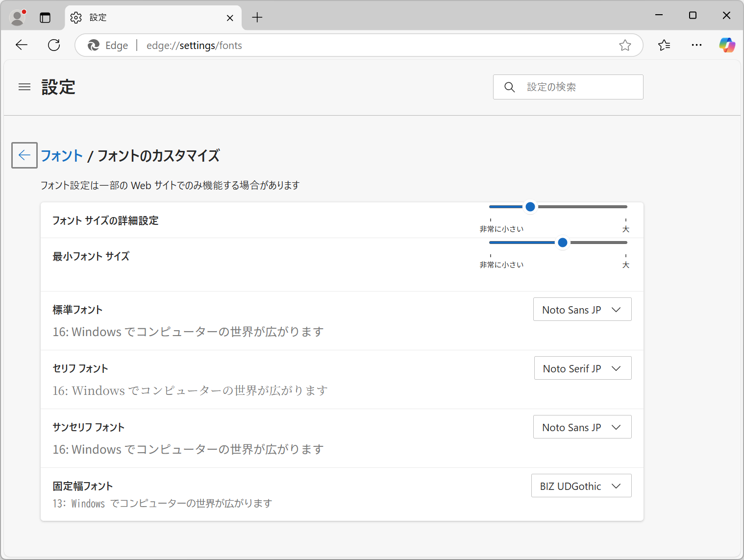This screenshot has height=560, width=744.
Task: Add this page to favorites
Action: (625, 45)
